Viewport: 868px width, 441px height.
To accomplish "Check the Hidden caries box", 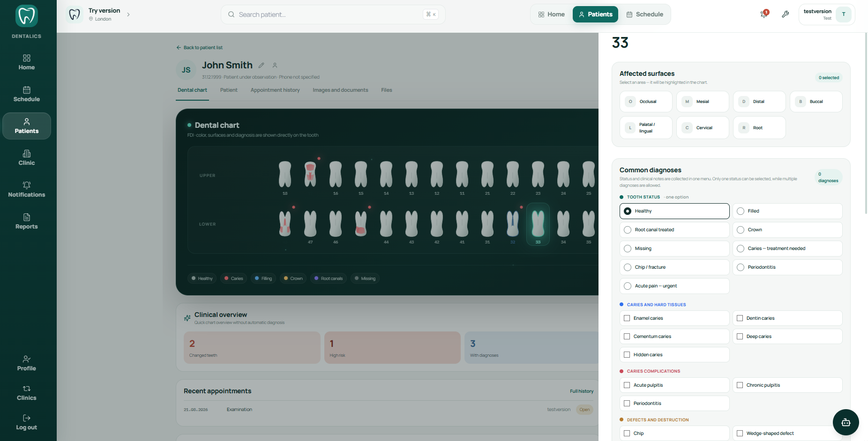I will (627, 355).
